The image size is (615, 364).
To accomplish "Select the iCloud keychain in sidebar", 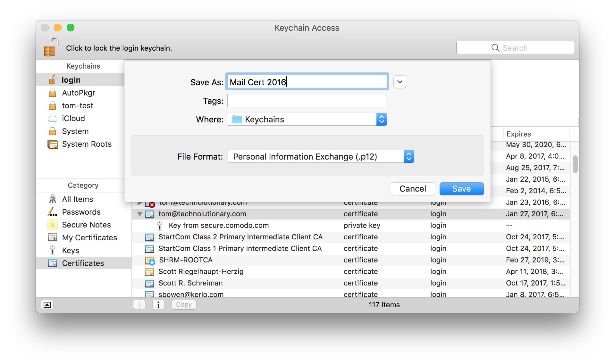I will (73, 119).
